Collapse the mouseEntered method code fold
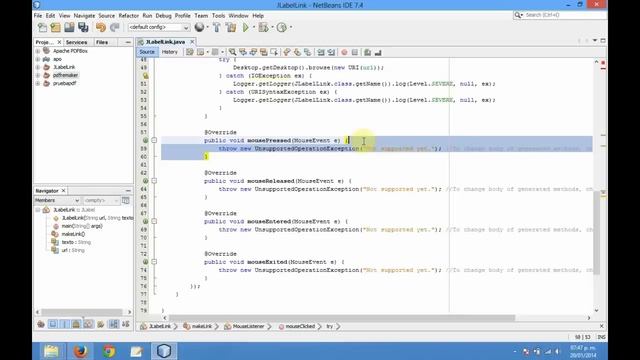640x360 pixels. tap(154, 221)
